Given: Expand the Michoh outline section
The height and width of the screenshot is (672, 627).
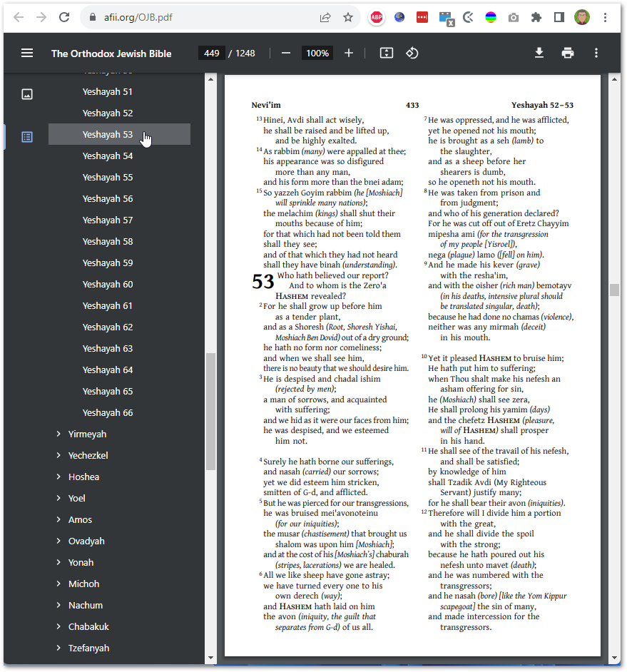Looking at the screenshot, I should point(58,584).
